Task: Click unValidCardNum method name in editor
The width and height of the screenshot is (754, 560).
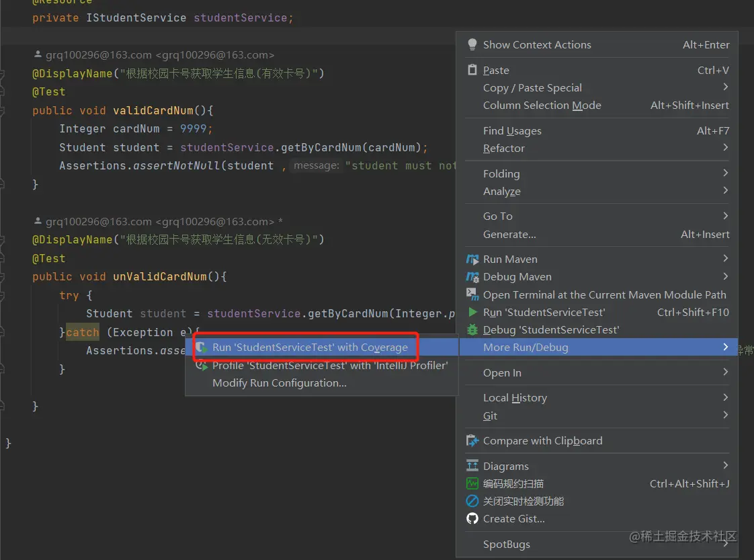Action: [x=160, y=276]
